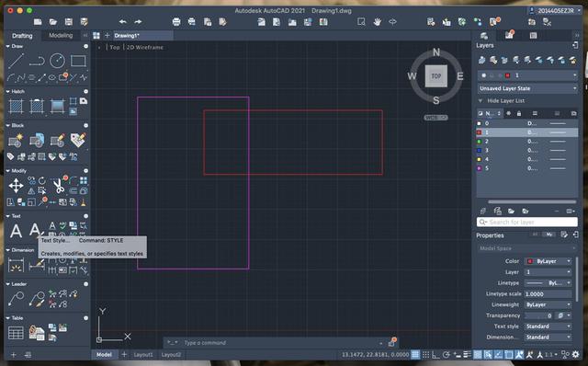Click the Top view label
The height and width of the screenshot is (366, 588).
coord(115,47)
